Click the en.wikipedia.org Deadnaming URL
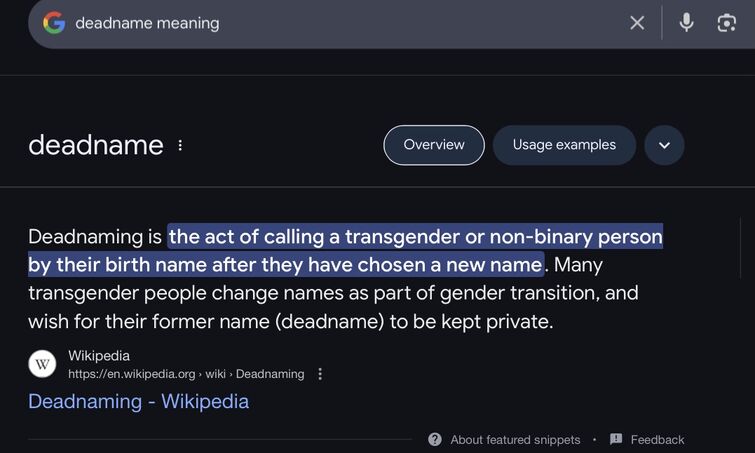The height and width of the screenshot is (453, 755). (x=186, y=374)
